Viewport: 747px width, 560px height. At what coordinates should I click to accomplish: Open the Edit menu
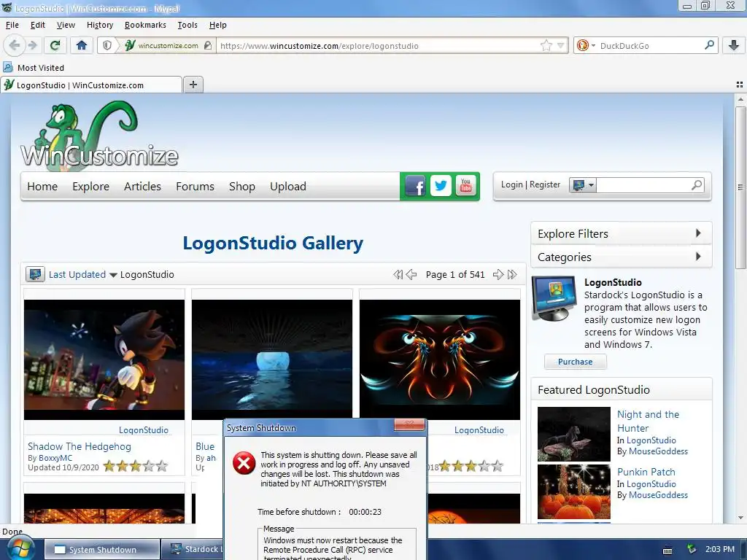click(x=38, y=25)
